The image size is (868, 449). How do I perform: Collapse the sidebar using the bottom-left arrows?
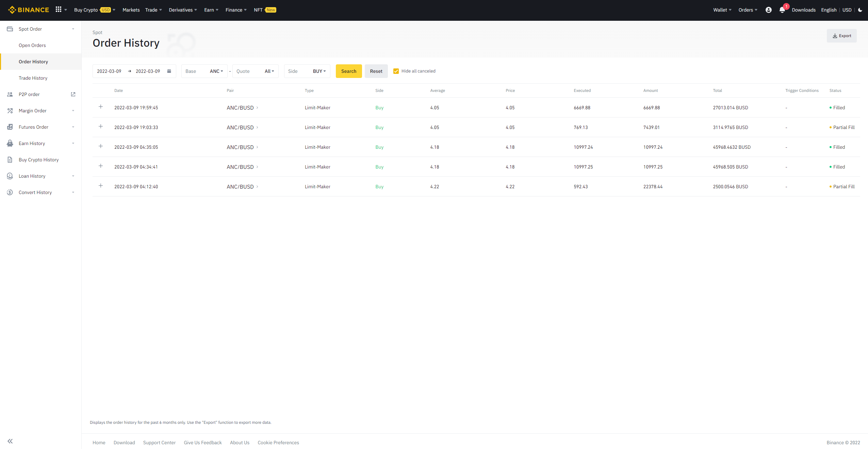pyautogui.click(x=10, y=441)
